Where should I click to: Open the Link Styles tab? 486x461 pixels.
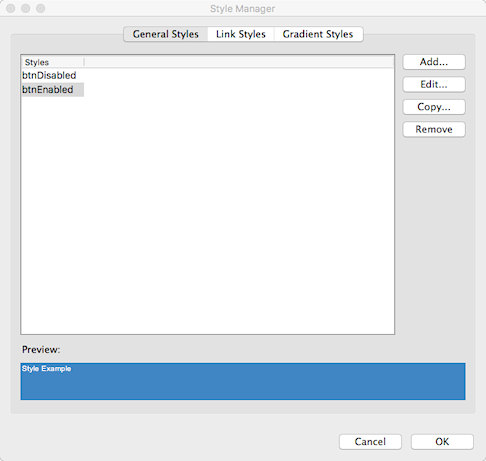(241, 34)
